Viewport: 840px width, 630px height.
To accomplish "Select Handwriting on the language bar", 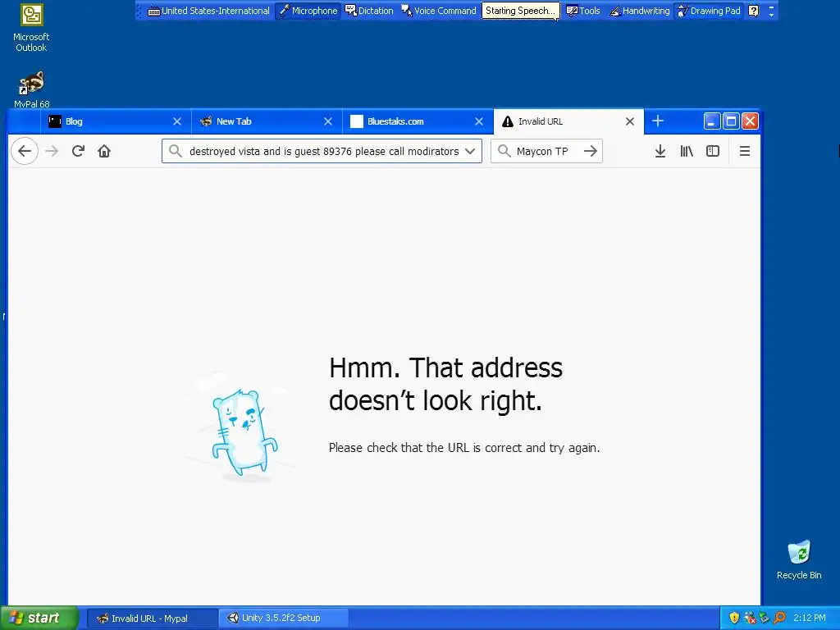I will tap(640, 11).
